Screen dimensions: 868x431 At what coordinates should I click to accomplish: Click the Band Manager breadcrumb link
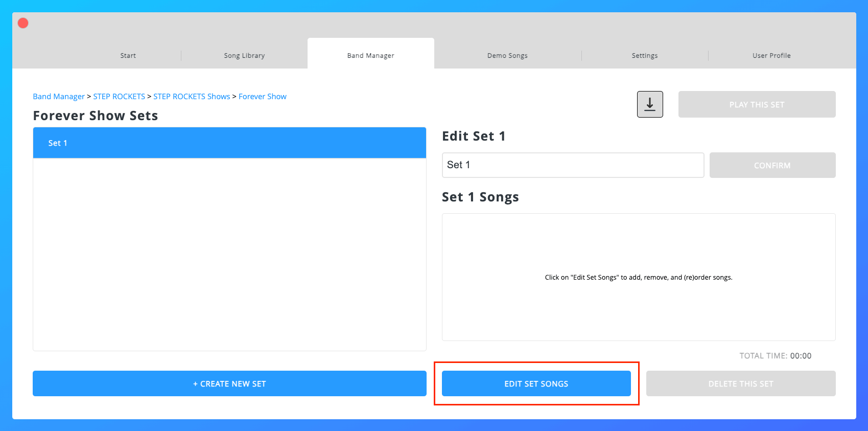pos(59,97)
